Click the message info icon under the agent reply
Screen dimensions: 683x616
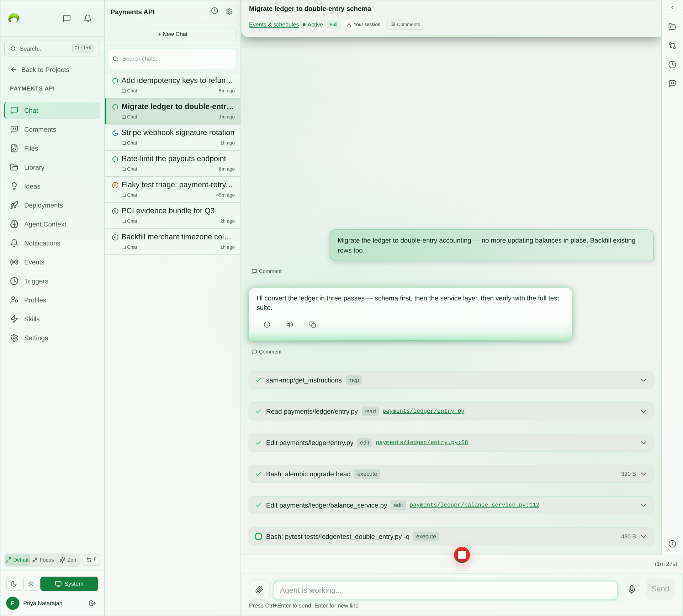(267, 325)
